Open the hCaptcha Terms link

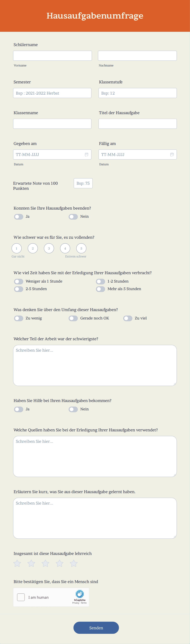[x=84, y=603]
